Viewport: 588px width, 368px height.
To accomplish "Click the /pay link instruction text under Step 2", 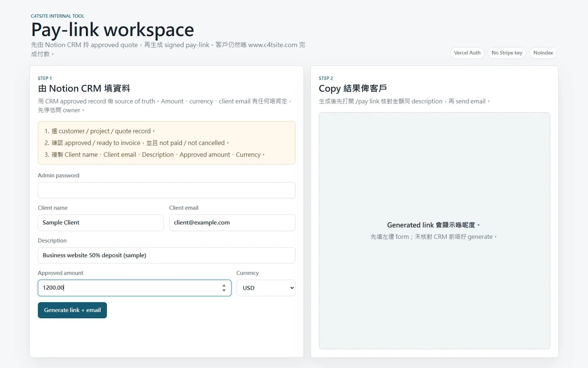I will click(404, 101).
